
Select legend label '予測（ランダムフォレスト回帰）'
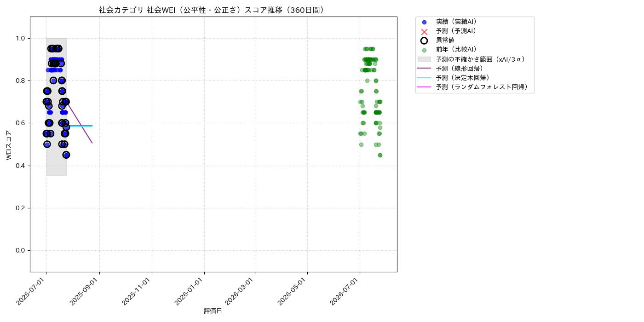click(x=482, y=87)
